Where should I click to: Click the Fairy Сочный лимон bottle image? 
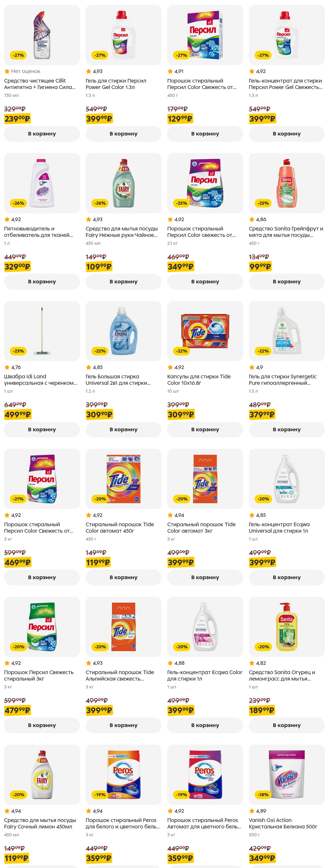tap(42, 775)
